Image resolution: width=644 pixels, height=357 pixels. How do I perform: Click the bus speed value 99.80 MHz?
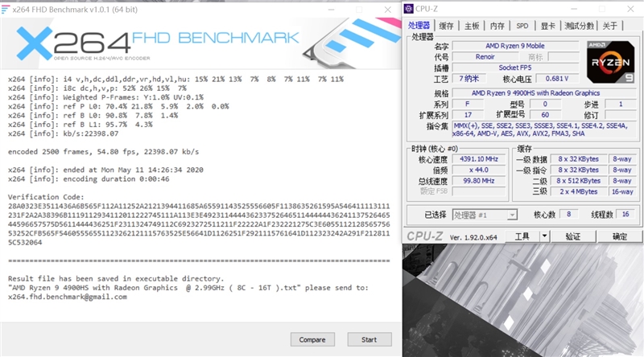[479, 181]
